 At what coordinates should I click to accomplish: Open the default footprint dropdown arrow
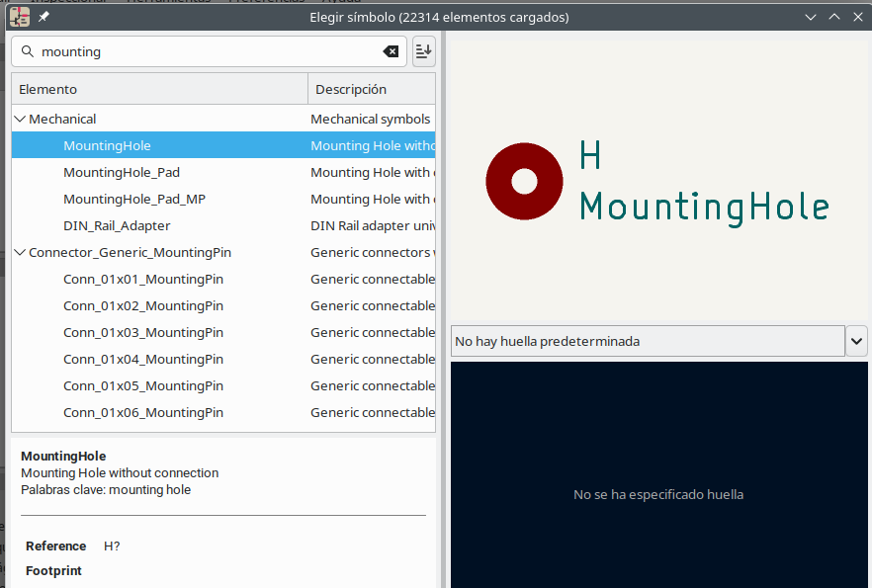856,341
